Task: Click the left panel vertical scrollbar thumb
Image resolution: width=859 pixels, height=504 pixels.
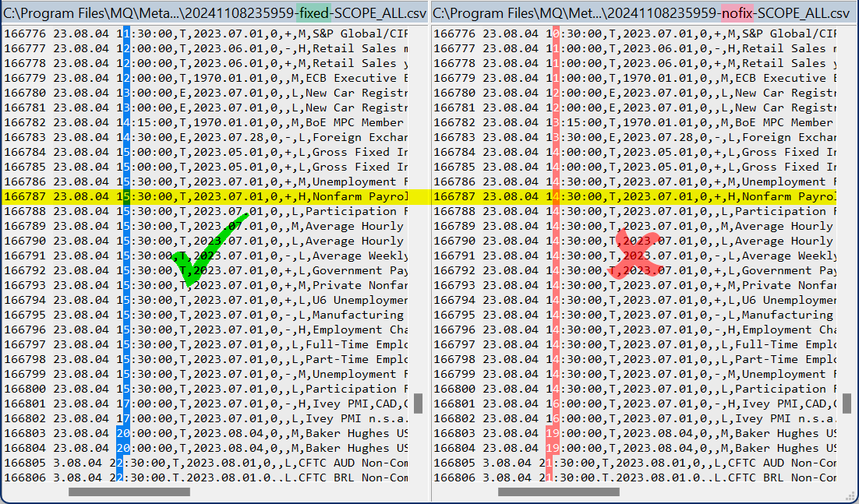Action: point(419,404)
